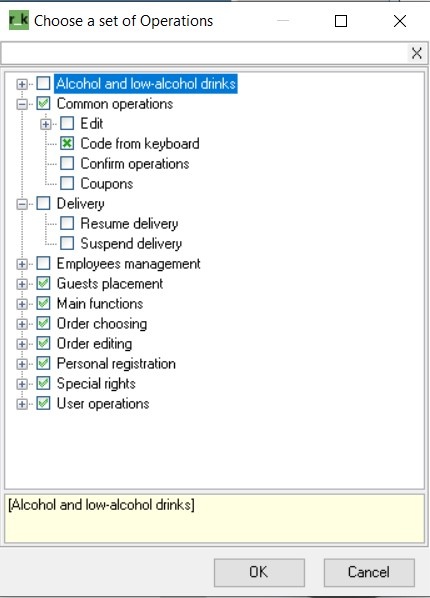Click the Cancel button
The width and height of the screenshot is (430, 598).
point(369,572)
